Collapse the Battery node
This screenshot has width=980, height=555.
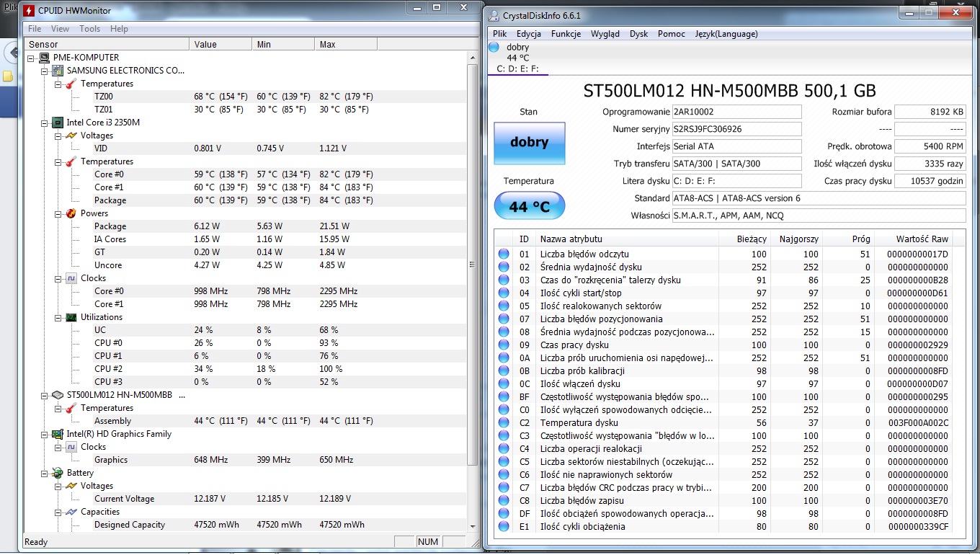(44, 473)
